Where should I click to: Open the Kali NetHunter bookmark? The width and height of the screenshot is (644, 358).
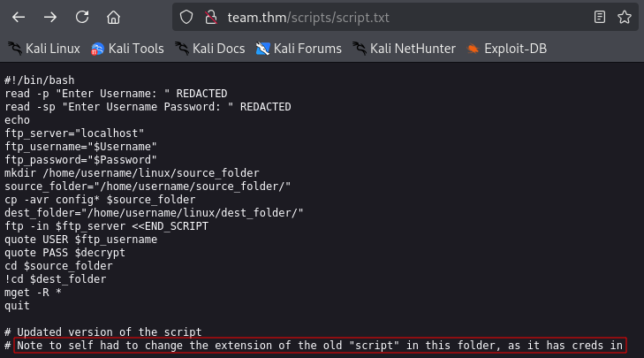(404, 49)
